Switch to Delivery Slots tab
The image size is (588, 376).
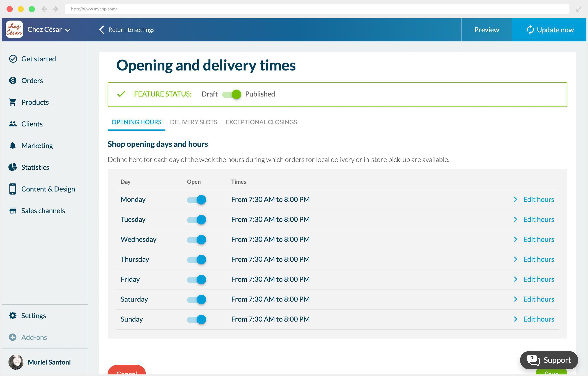point(193,122)
